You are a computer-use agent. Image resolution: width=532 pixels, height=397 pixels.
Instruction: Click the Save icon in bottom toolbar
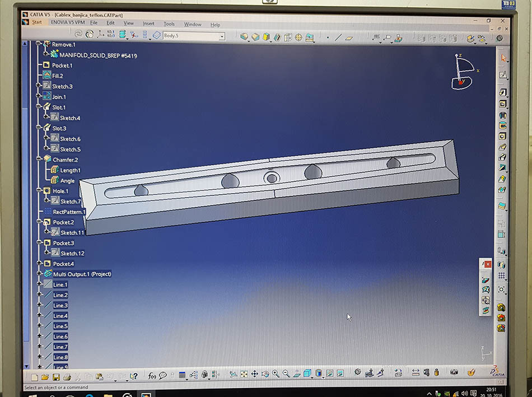[56, 376]
